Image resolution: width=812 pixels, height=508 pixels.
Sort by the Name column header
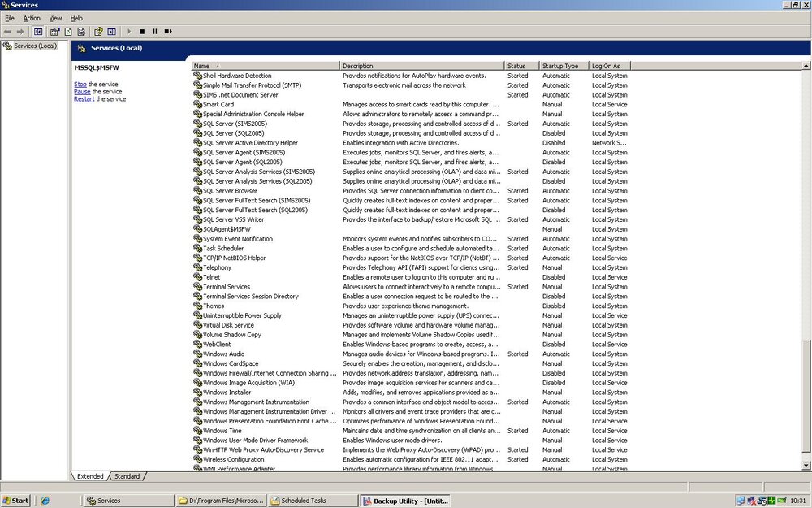tap(266, 66)
